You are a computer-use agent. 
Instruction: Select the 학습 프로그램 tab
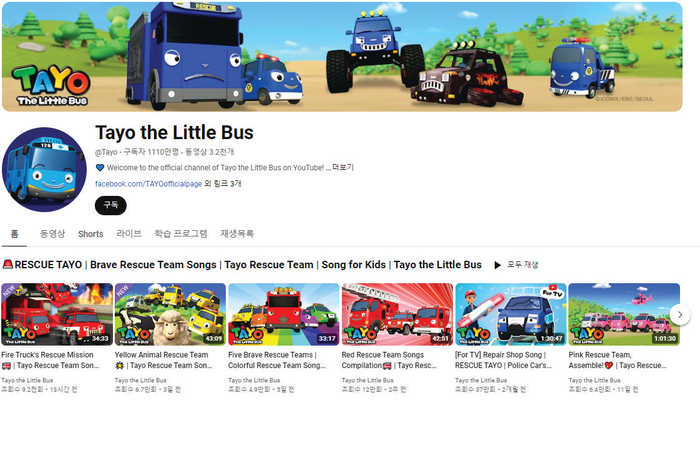(x=181, y=233)
